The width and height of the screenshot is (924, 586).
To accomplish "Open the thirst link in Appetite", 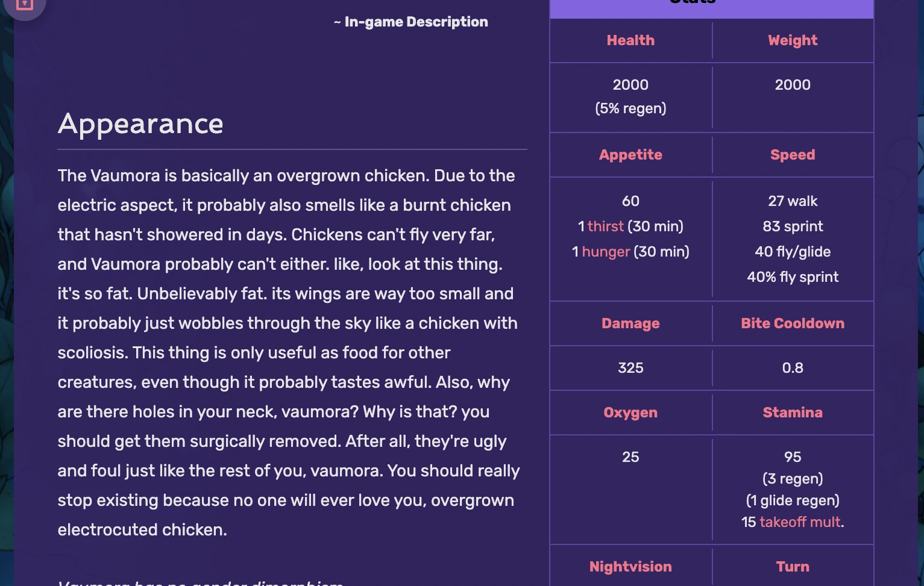I will (x=605, y=226).
